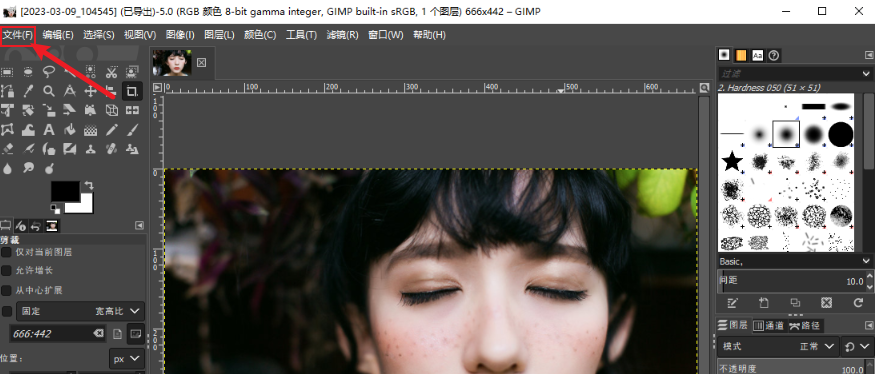Screen dimensions: 875x374
Task: Select the Heal bandage tool
Action: [x=111, y=148]
